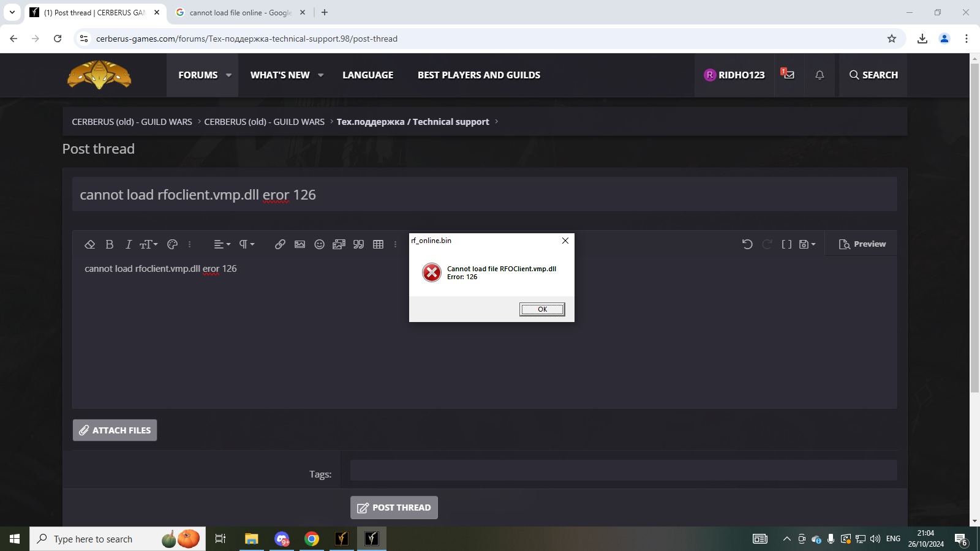View site information icon in address bar
The width and height of the screenshot is (980, 551).
point(84,39)
